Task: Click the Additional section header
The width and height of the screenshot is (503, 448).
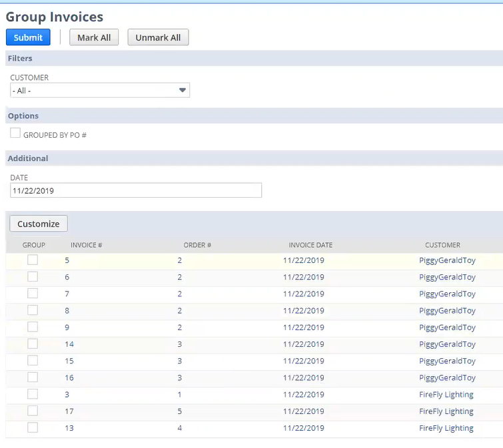Action: point(28,158)
